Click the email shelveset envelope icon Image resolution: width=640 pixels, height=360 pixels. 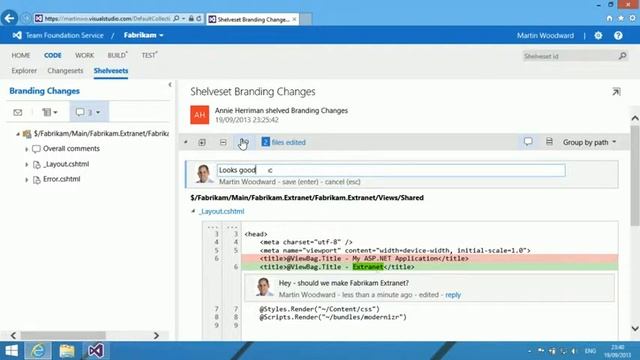[18, 112]
